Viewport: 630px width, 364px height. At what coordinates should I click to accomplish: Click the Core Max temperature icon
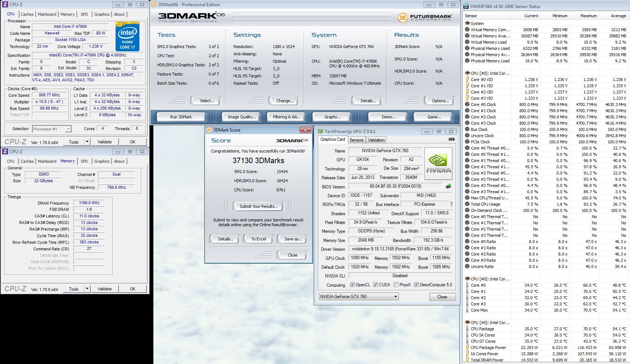tap(467, 310)
